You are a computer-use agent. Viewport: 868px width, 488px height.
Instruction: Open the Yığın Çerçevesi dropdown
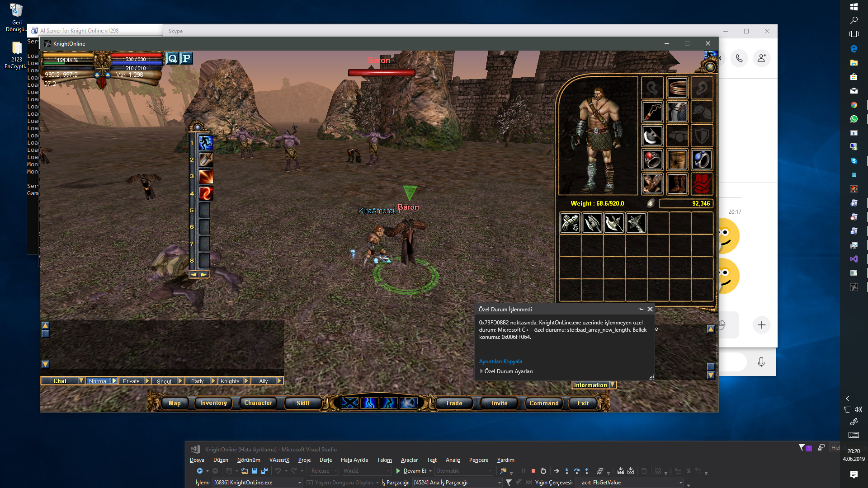coord(680,483)
